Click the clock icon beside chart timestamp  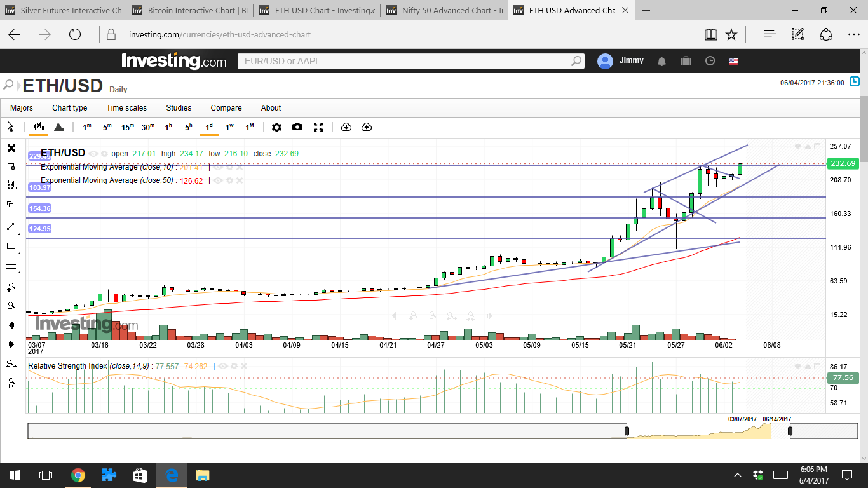[x=855, y=82]
